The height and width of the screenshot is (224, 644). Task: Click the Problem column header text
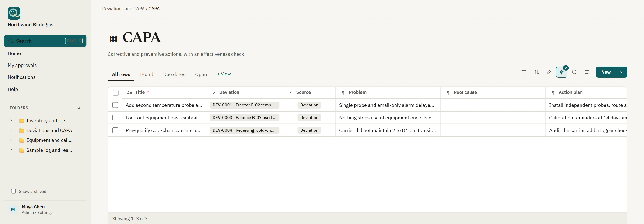click(x=357, y=92)
